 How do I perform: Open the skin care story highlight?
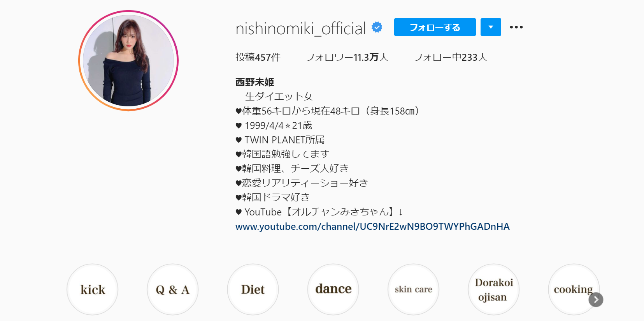[414, 289]
